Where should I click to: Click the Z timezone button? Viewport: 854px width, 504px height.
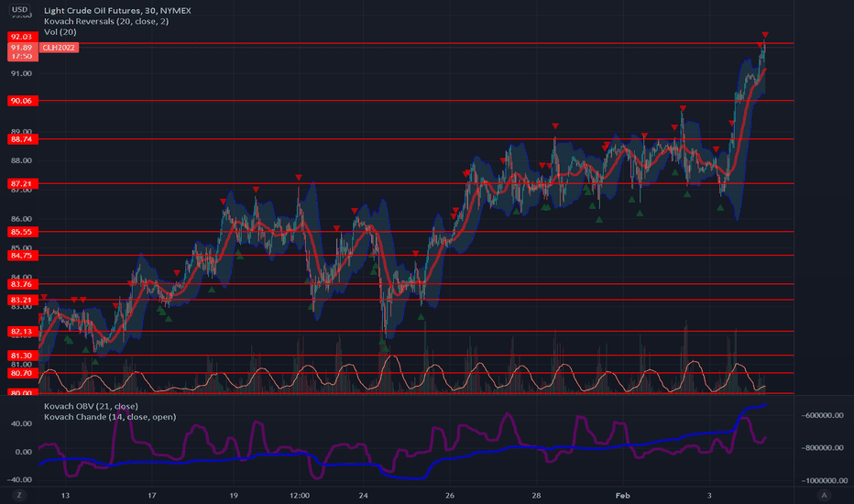[x=19, y=495]
